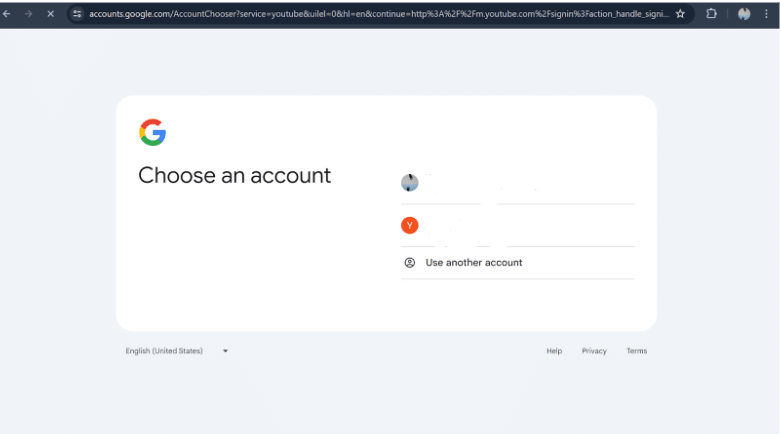Click the browser back arrow

tap(7, 14)
